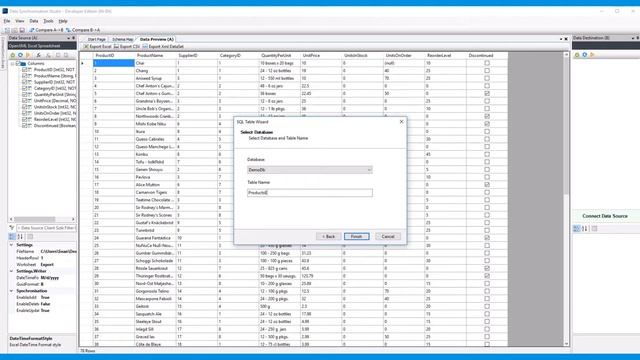Click the save project toolbar icon
Screen dimensions: 640x360
pos(22,30)
